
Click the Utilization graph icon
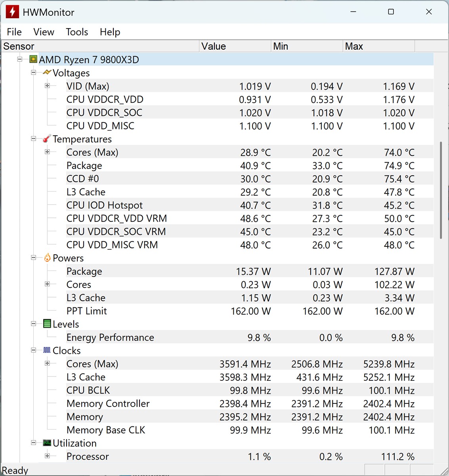pos(48,443)
